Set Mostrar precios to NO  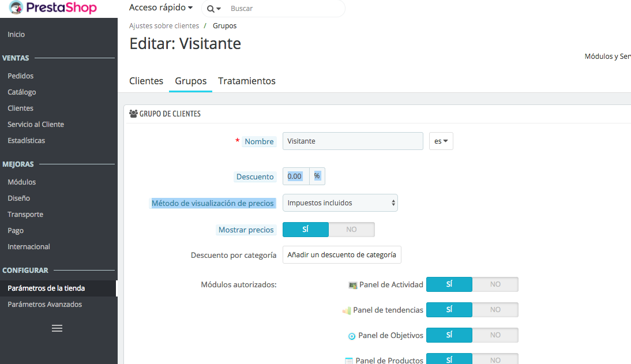351,230
